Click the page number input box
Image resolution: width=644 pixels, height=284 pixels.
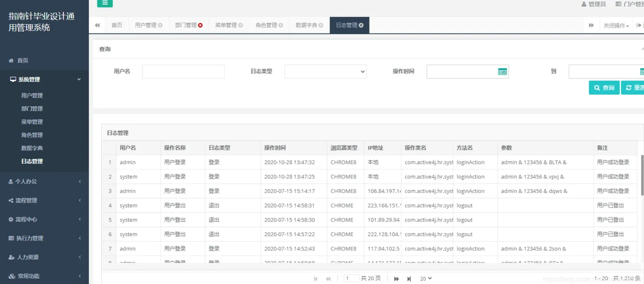[352, 278]
